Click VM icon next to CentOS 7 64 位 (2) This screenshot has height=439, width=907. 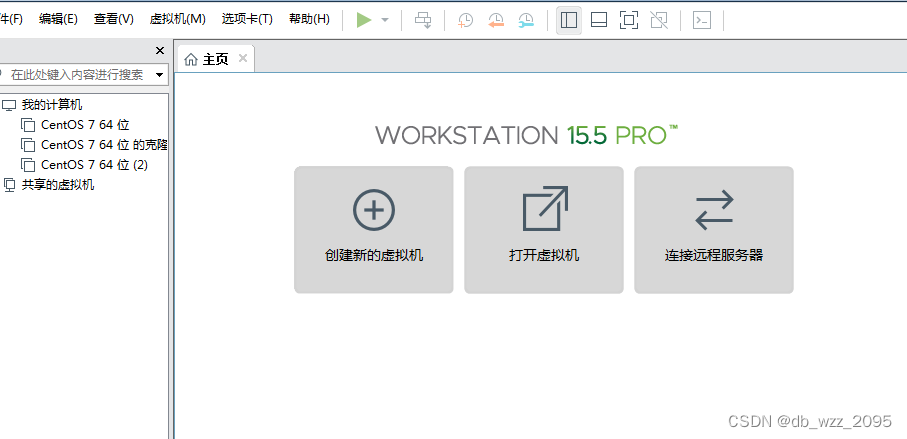coord(28,165)
